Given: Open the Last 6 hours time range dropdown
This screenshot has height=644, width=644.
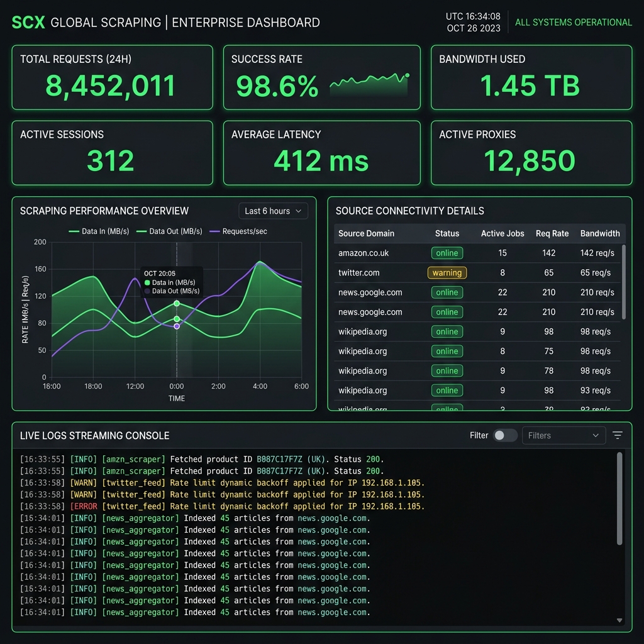Looking at the screenshot, I should click(x=273, y=211).
